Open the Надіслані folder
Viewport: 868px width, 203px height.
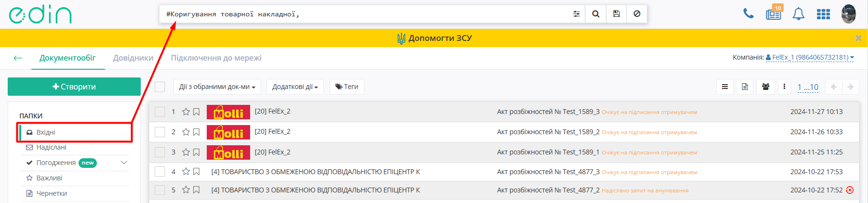[51, 147]
